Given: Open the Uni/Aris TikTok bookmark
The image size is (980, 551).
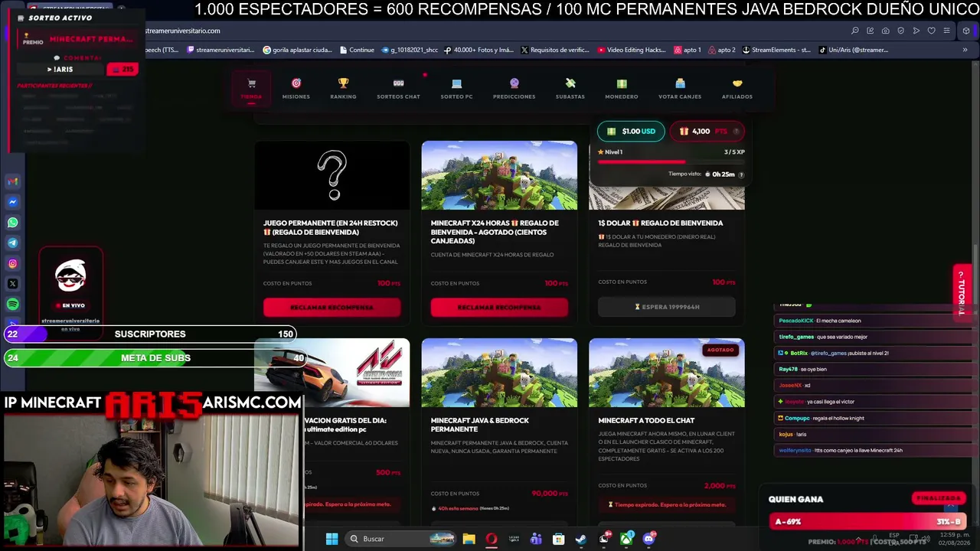Looking at the screenshot, I should click(x=854, y=50).
